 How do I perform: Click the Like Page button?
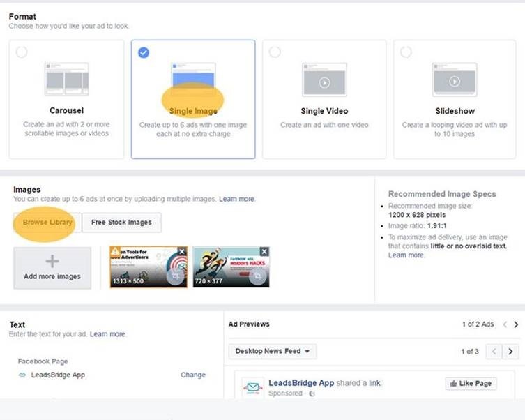[x=470, y=384]
